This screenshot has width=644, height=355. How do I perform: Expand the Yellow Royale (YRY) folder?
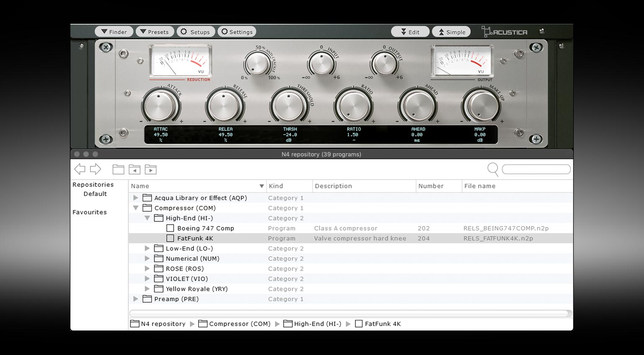pyautogui.click(x=147, y=289)
